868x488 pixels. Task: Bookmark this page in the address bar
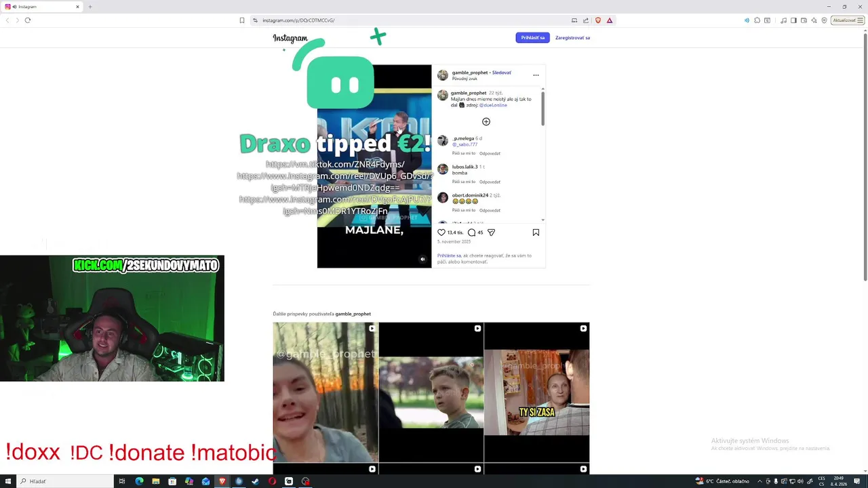(241, 20)
